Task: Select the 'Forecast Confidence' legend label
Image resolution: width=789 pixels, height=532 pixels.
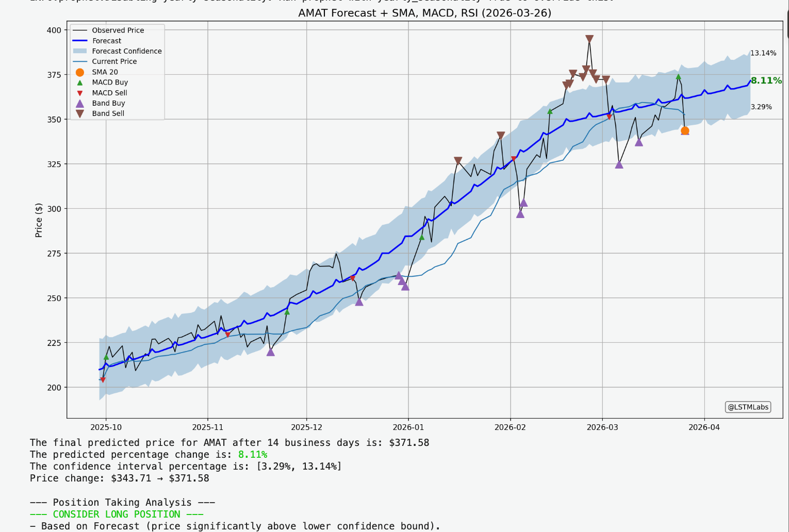Action: tap(127, 51)
